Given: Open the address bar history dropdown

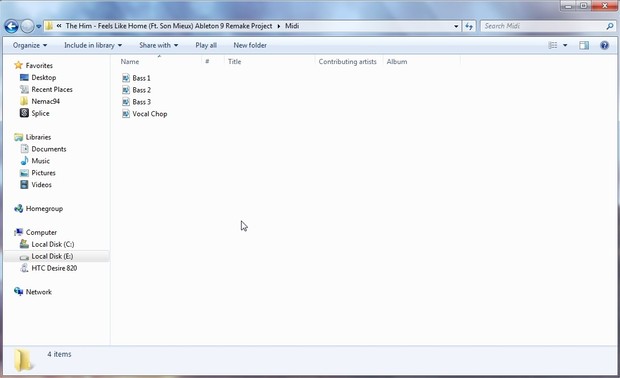Looking at the screenshot, I should pos(456,26).
